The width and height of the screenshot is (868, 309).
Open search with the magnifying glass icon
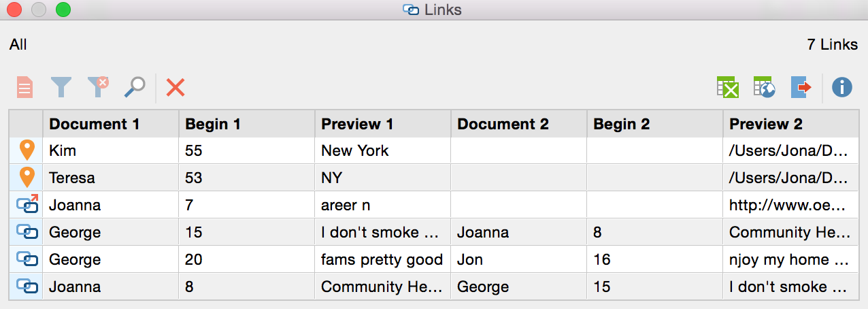coord(135,86)
